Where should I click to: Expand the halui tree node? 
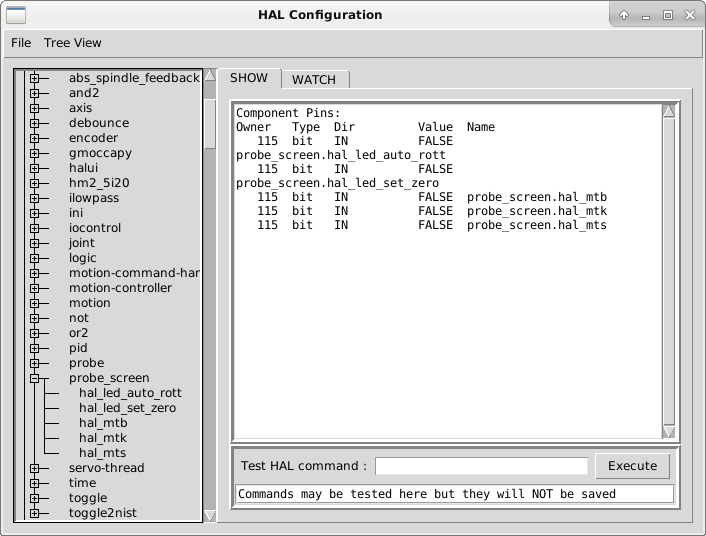point(35,168)
